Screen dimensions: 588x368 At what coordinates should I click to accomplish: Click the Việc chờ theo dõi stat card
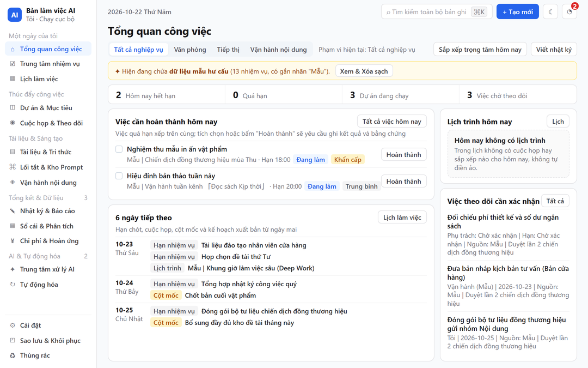pyautogui.click(x=518, y=95)
